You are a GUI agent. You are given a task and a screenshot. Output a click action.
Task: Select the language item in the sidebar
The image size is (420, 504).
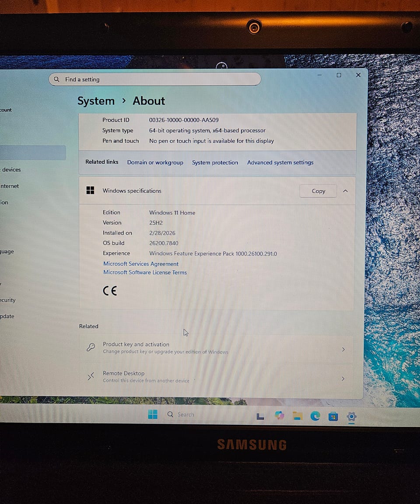(x=7, y=252)
